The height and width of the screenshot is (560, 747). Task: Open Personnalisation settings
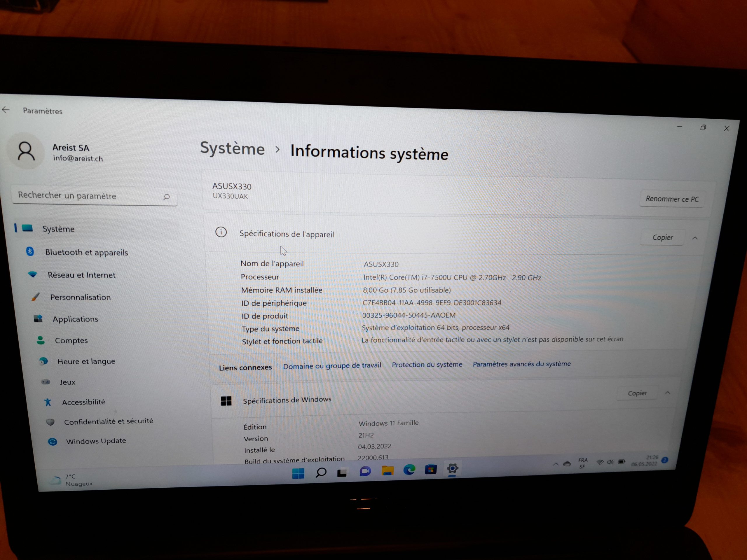coord(80,297)
